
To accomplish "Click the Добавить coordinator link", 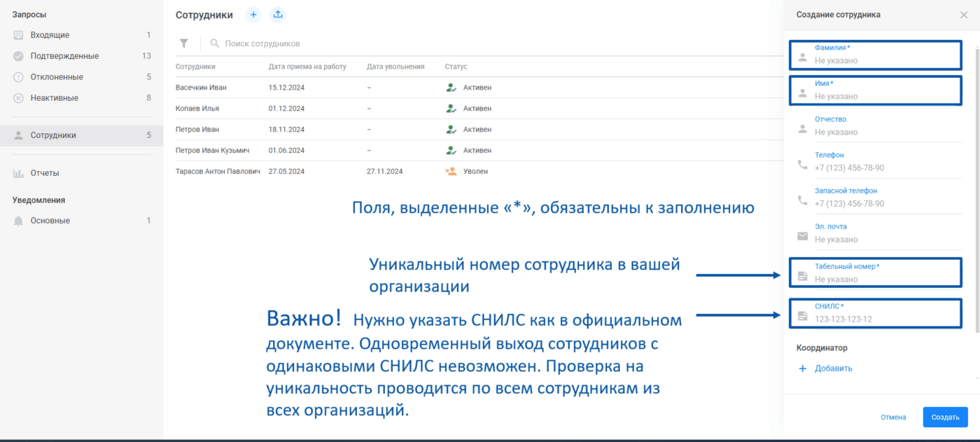I will click(x=833, y=368).
